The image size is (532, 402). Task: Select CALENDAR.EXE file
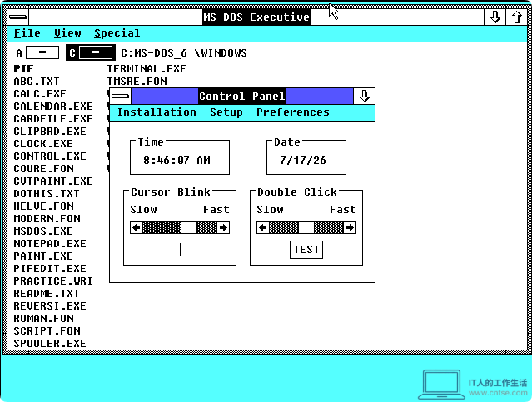coord(53,107)
